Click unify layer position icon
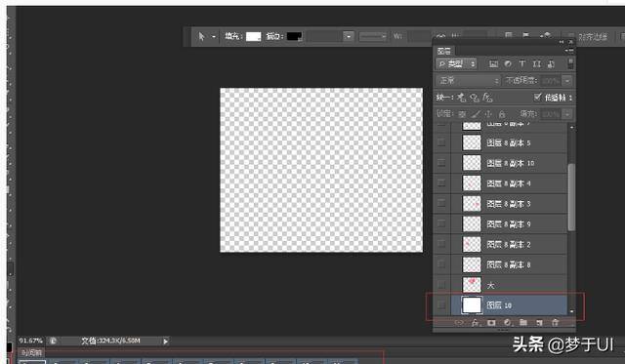 (462, 98)
